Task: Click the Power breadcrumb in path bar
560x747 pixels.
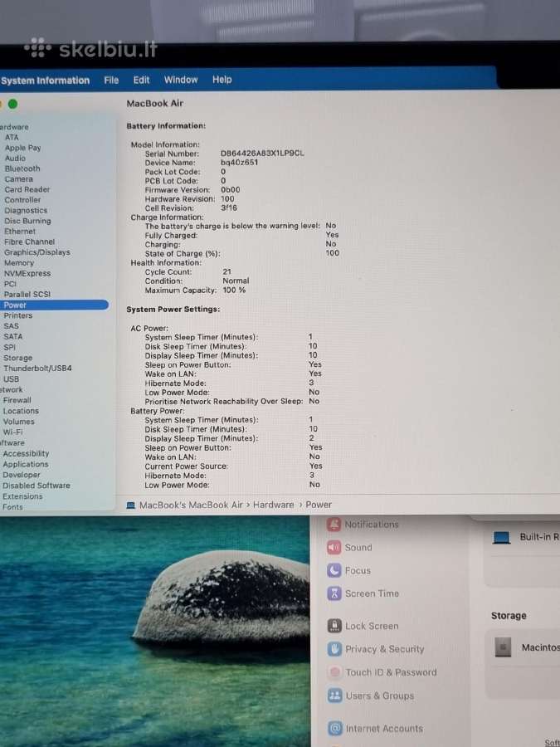Action: [319, 505]
